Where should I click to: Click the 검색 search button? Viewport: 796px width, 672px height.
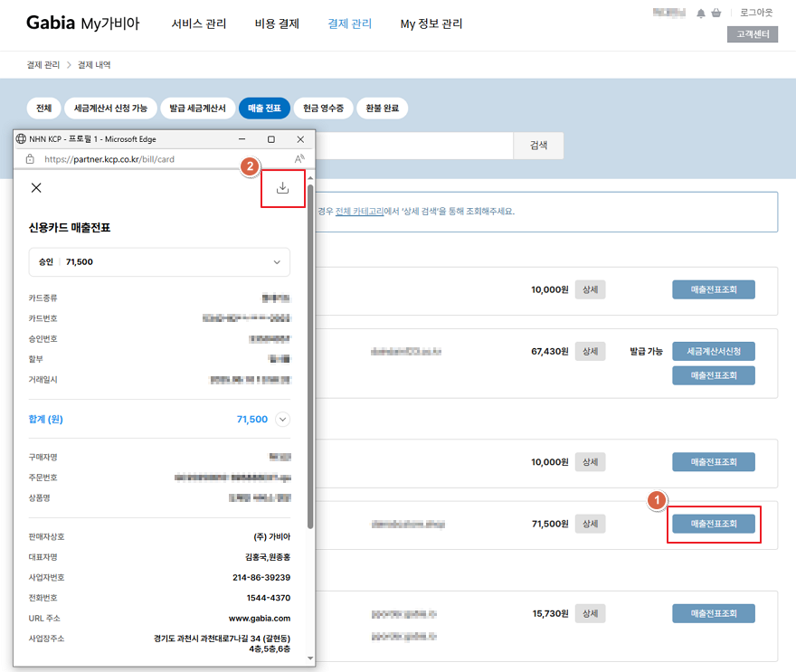click(538, 146)
